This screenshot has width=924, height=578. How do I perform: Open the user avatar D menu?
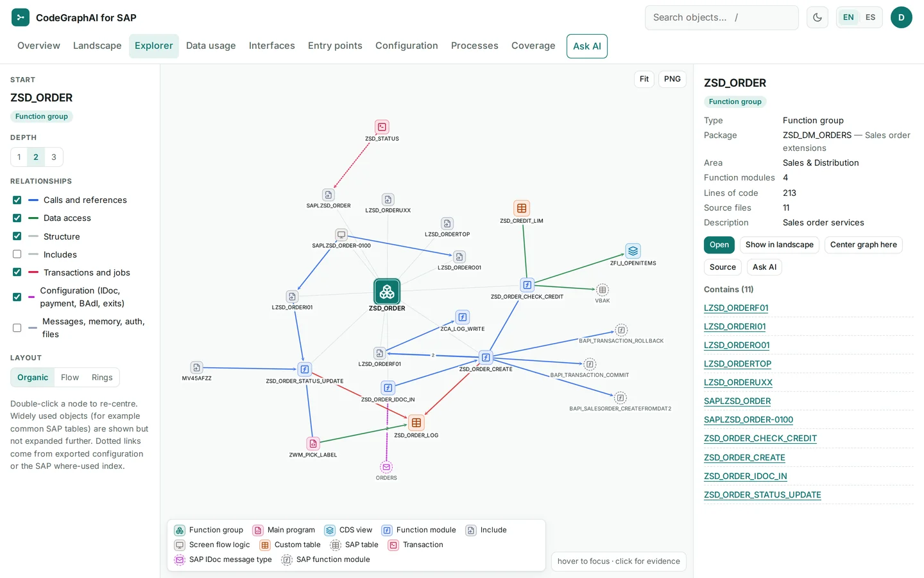pos(901,17)
